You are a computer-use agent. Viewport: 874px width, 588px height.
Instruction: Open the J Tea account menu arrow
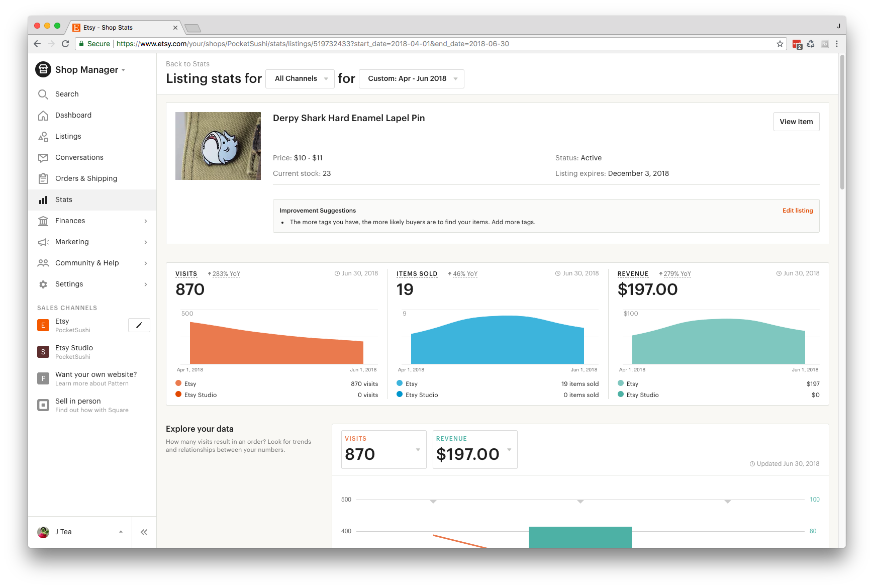point(121,532)
